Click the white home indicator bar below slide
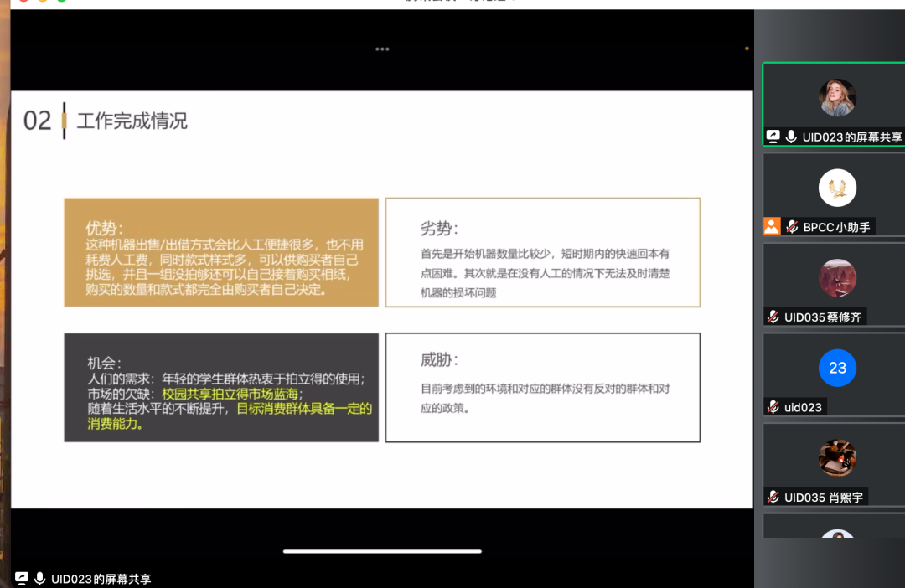This screenshot has width=905, height=588. tap(382, 551)
